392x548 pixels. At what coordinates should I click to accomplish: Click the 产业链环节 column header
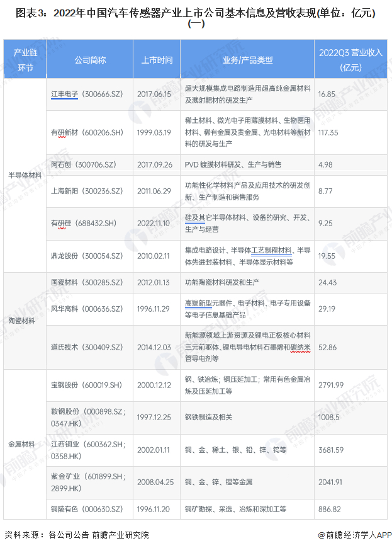tap(25, 59)
